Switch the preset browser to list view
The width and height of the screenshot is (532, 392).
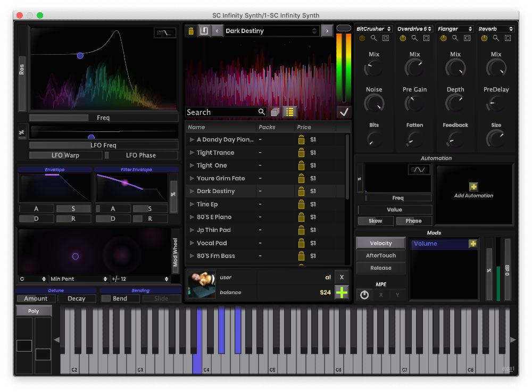point(289,112)
